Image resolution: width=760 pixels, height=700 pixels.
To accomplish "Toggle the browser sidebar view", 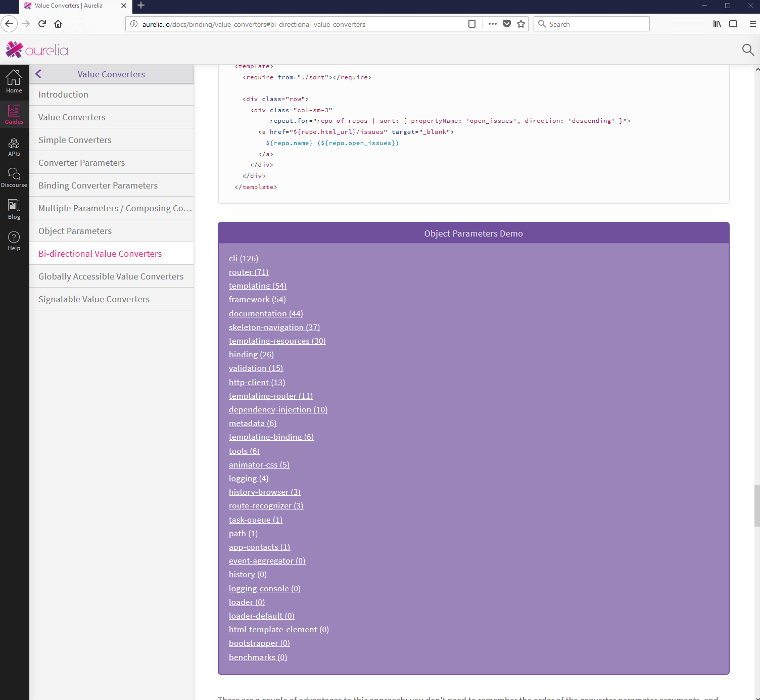I will (x=733, y=24).
